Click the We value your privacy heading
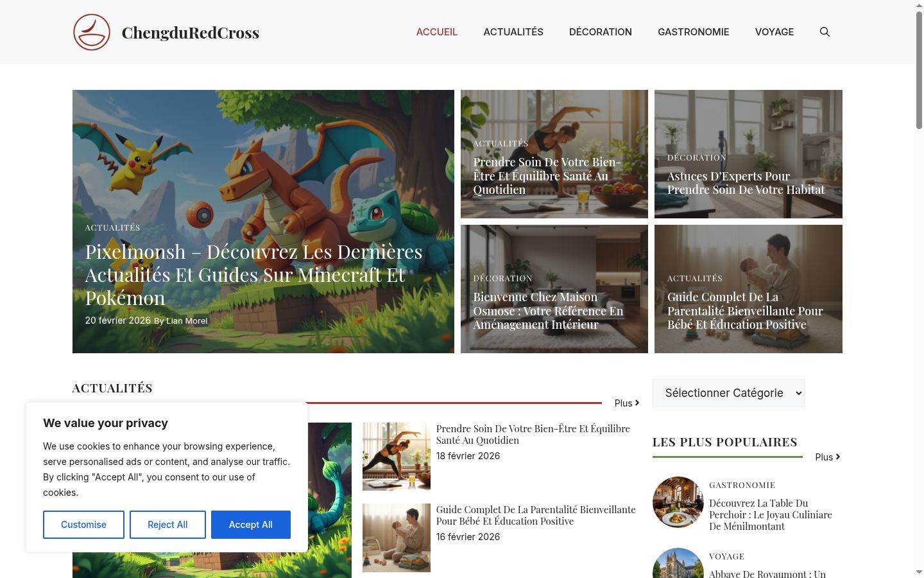The height and width of the screenshot is (578, 924). click(106, 423)
